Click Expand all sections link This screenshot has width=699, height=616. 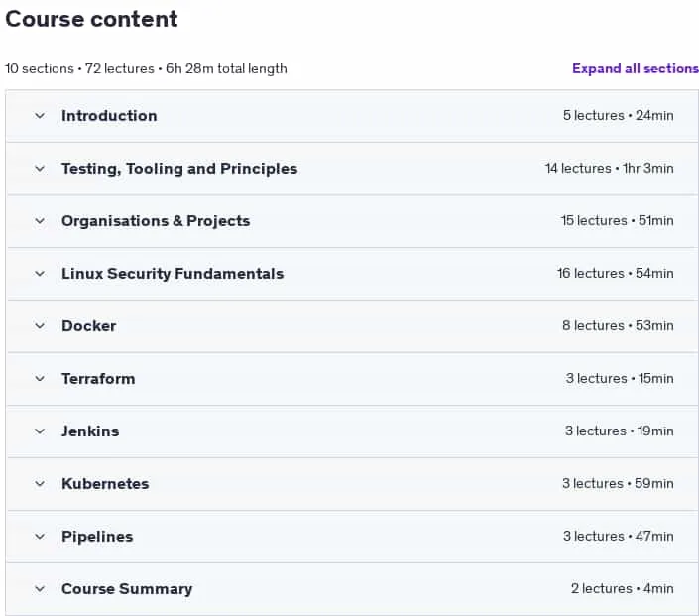636,68
